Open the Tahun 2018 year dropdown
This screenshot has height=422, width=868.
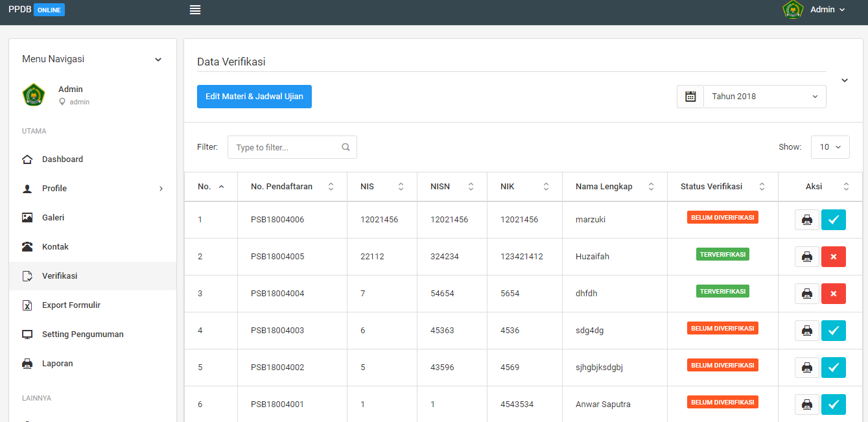pyautogui.click(x=764, y=97)
